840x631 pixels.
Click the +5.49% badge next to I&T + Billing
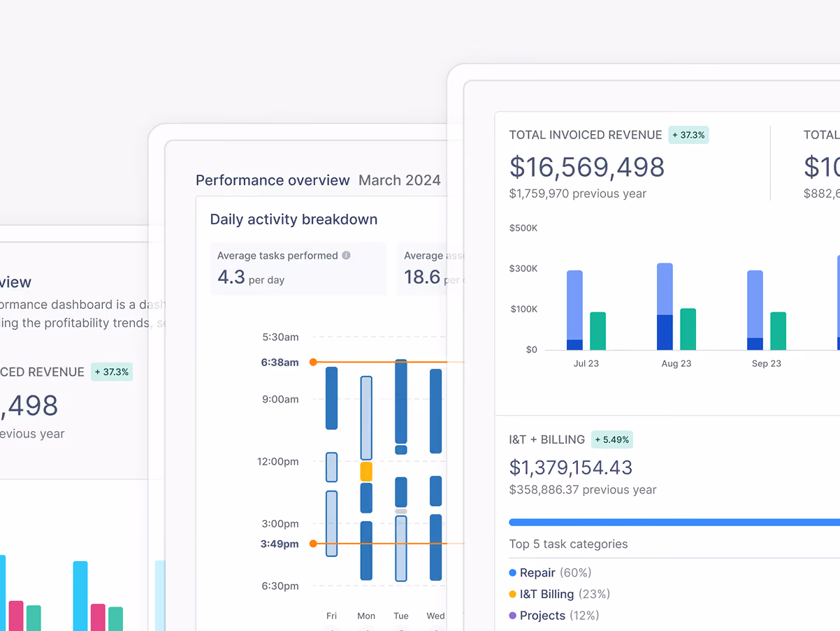(612, 440)
